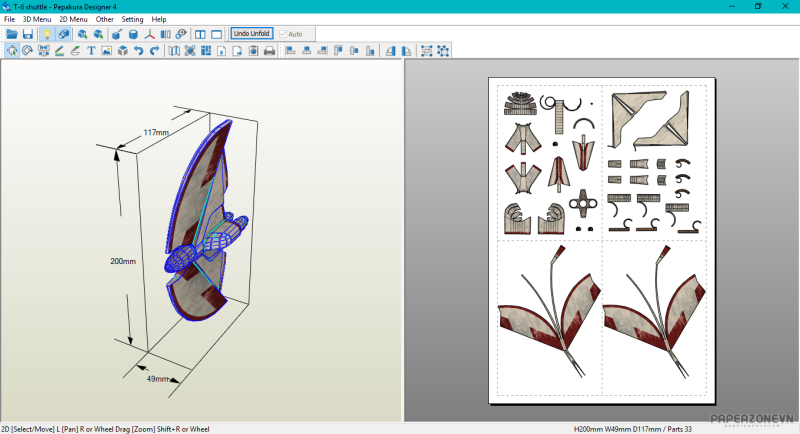The width and height of the screenshot is (800, 434).
Task: Click the Print icon in toolbar
Action: pos(269,50)
